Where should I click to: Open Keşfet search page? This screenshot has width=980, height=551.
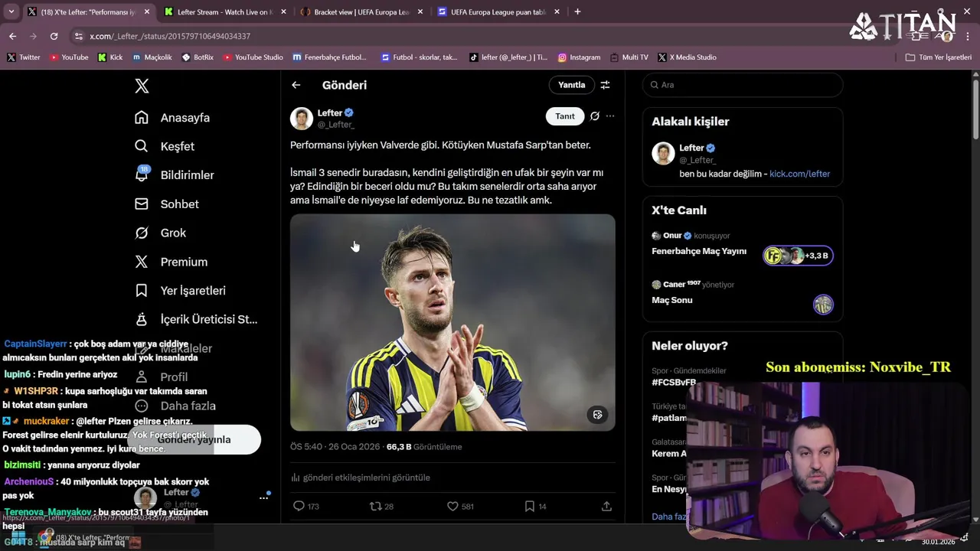tap(165, 146)
